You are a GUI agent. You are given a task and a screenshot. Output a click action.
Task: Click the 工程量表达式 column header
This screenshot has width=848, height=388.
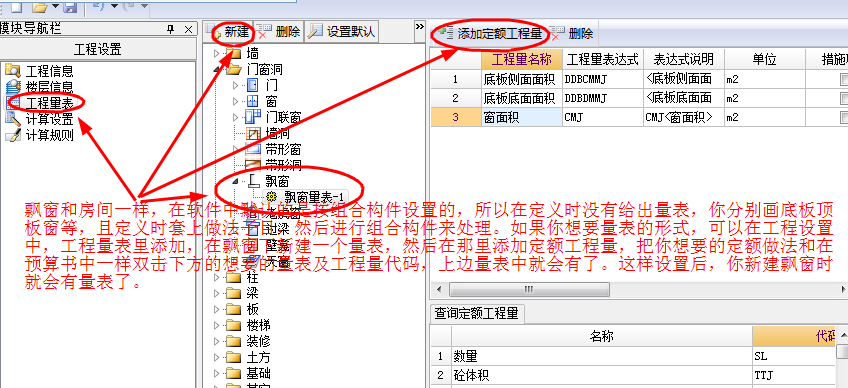pos(602,59)
